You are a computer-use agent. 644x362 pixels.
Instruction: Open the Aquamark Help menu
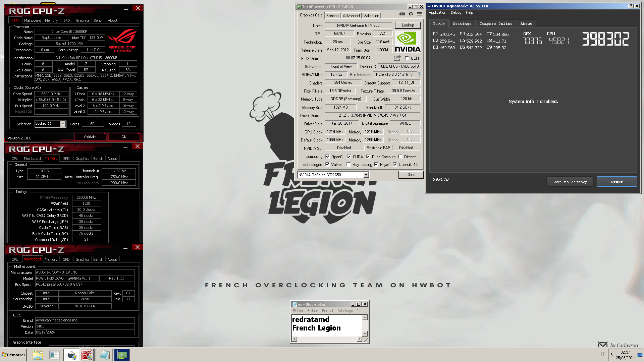469,12
